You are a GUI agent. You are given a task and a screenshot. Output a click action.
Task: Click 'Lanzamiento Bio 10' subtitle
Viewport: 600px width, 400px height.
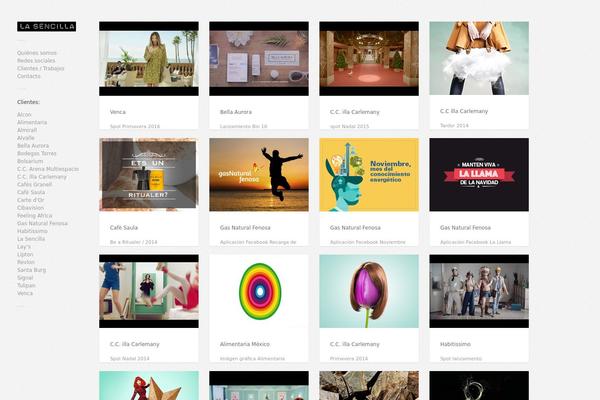coord(243,126)
